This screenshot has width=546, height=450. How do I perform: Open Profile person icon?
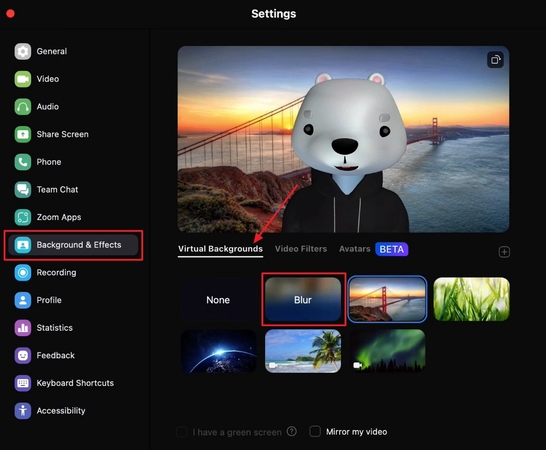point(23,300)
